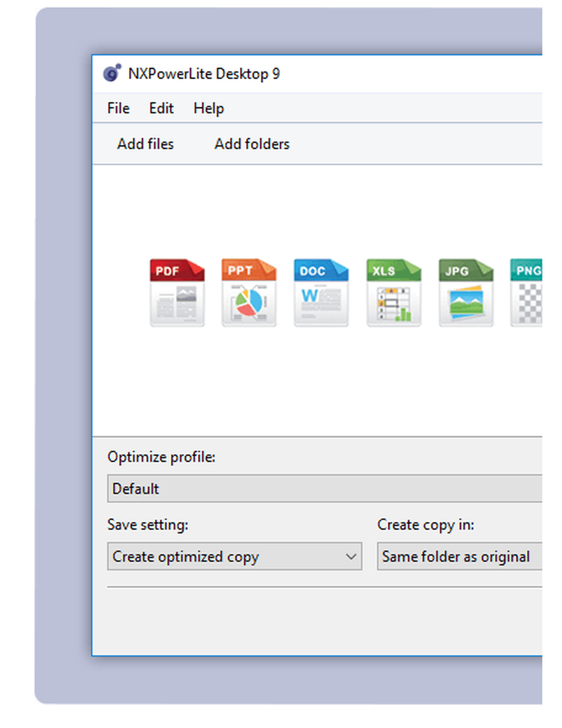Click the XLS file type icon

click(393, 292)
